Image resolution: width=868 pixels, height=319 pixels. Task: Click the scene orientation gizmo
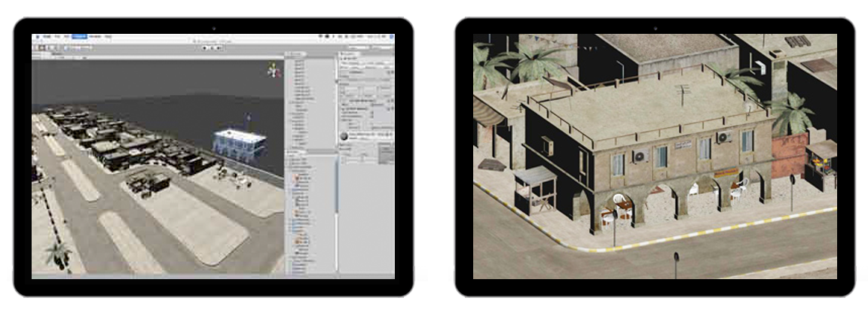click(272, 71)
